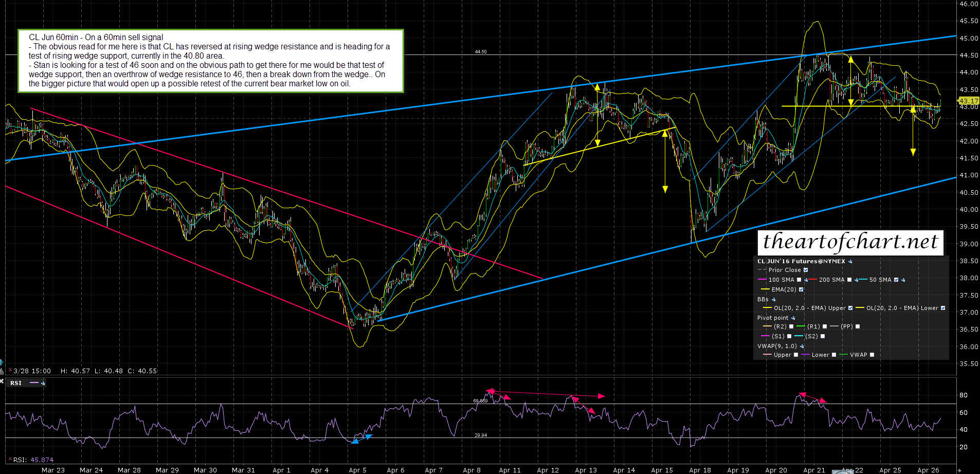This screenshot has height=474, width=980.
Task: Enable the VWAP line checkbox
Action: coord(872,355)
